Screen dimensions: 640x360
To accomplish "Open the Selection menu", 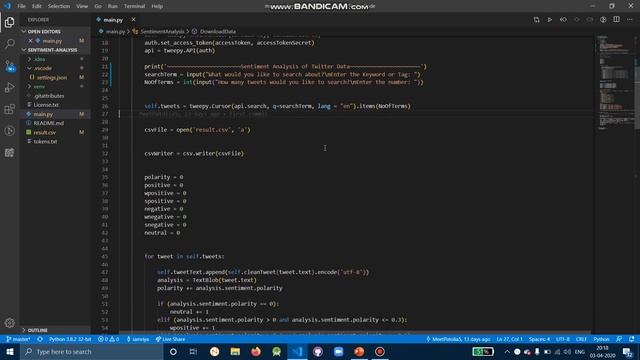I will pos(59,6).
